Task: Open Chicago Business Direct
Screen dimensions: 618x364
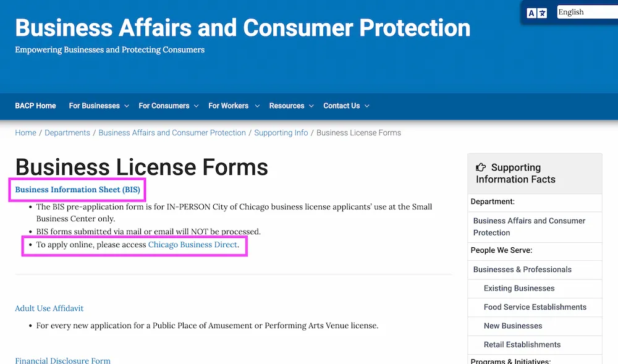Action: tap(193, 244)
